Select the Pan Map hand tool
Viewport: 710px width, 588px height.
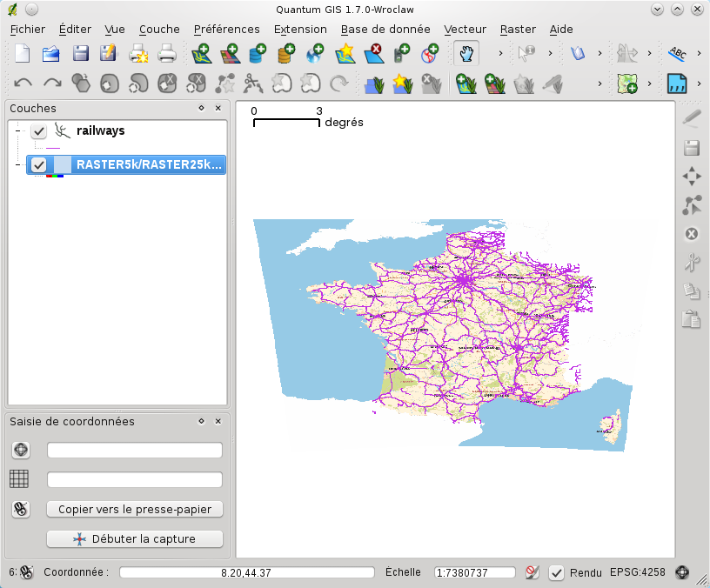point(466,54)
